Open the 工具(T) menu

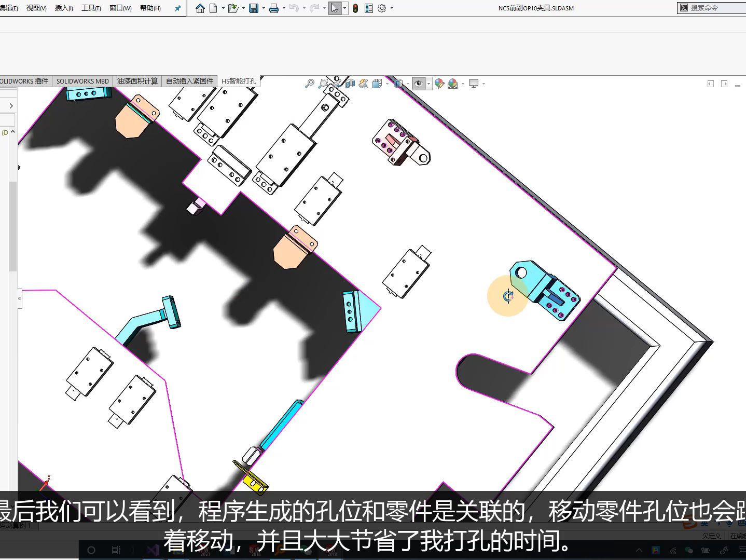coord(91,8)
